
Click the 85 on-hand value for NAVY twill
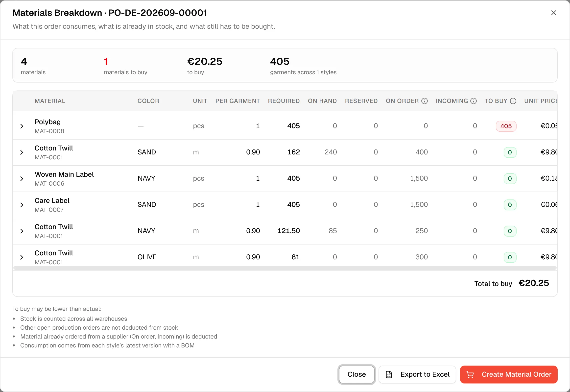333,231
